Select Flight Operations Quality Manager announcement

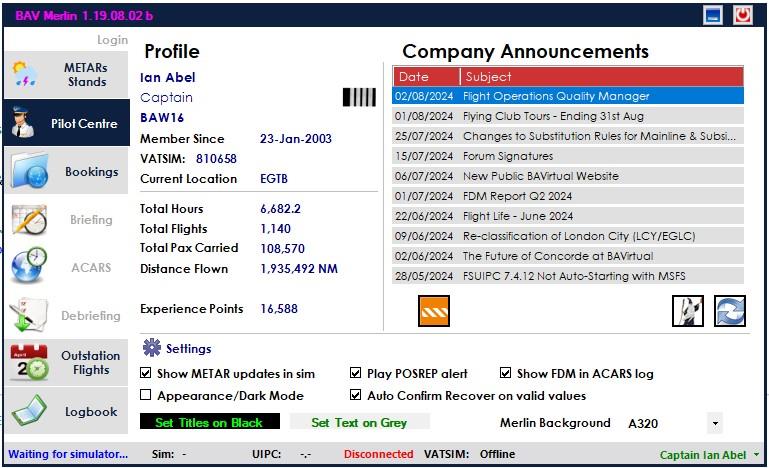[568, 96]
